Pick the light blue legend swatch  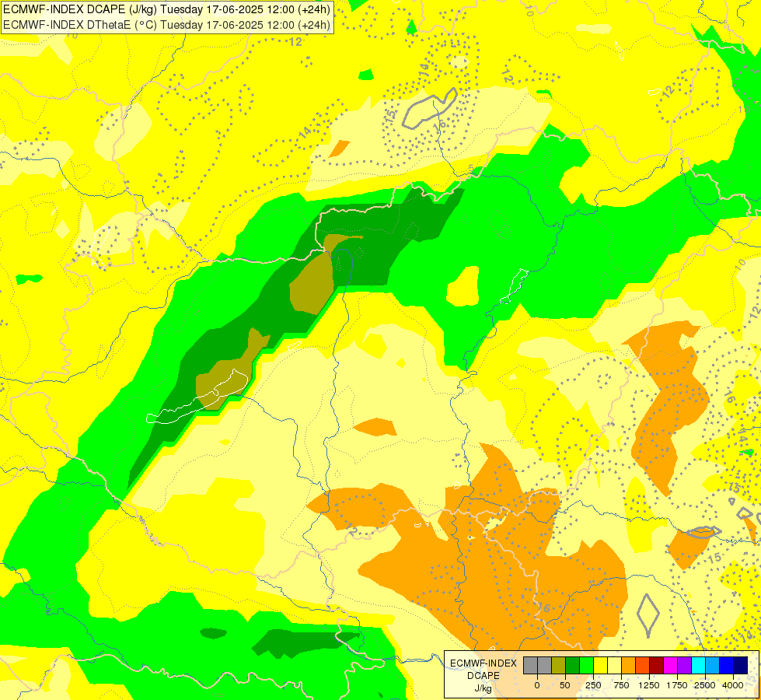[713, 666]
